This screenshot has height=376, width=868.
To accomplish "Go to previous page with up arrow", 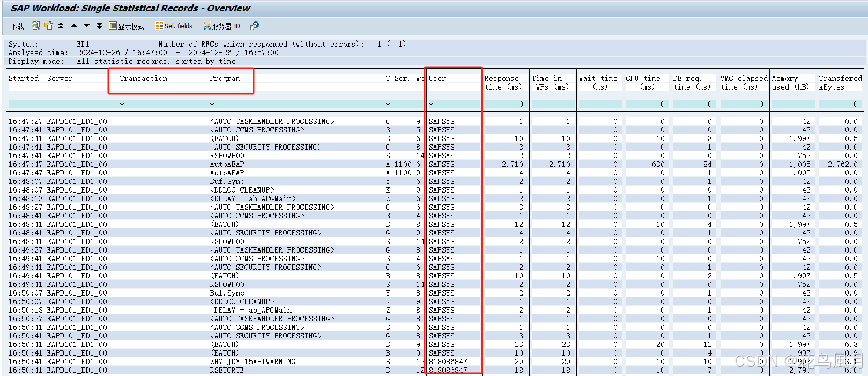I will click(x=73, y=25).
